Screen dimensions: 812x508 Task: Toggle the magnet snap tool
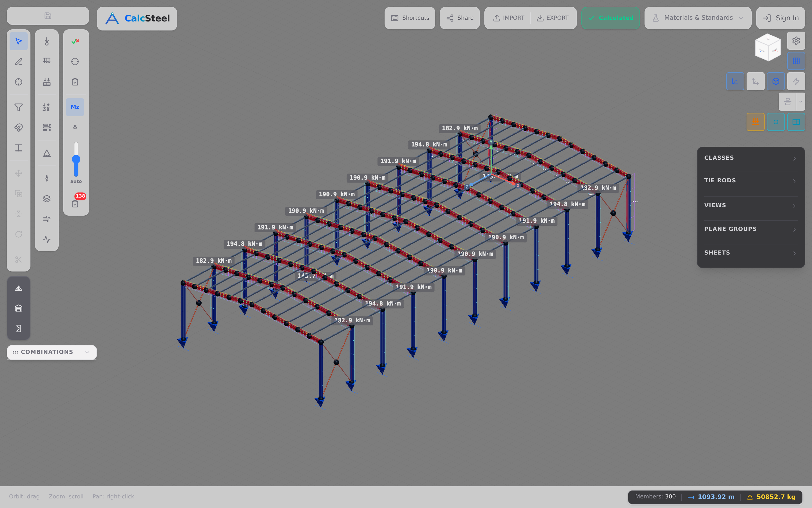click(x=18, y=127)
